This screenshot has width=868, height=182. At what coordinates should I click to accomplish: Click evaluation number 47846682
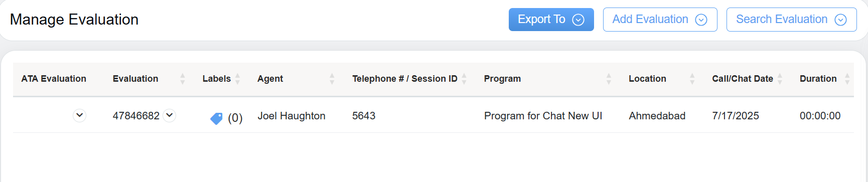[136, 116]
